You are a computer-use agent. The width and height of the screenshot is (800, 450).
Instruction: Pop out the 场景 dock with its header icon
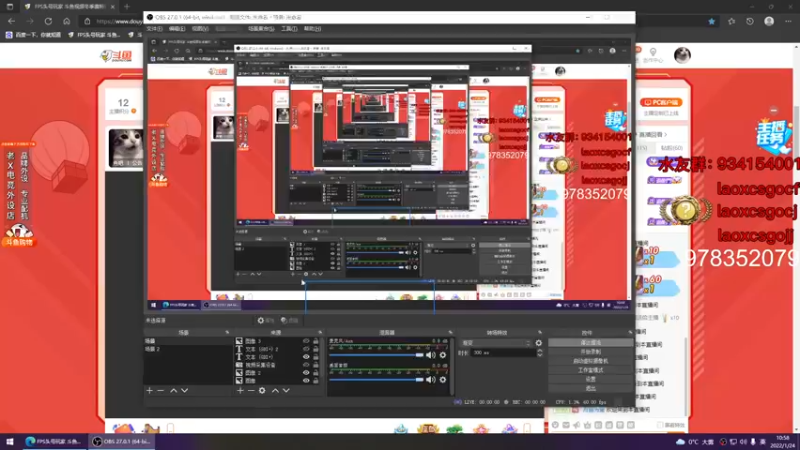(227, 332)
